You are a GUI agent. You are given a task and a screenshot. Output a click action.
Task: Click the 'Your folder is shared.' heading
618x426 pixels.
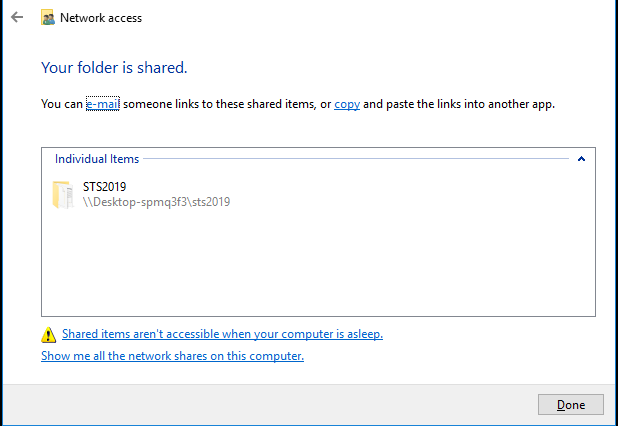coord(114,67)
